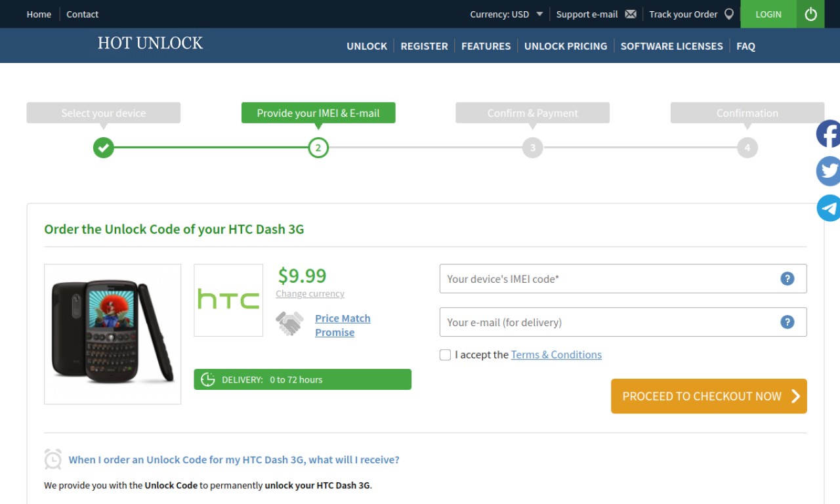840x504 pixels.
Task: Expand the "what will I receive?" question
Action: click(x=234, y=459)
